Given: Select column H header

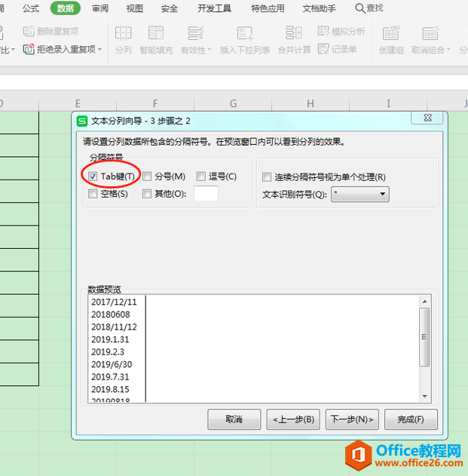Looking at the screenshot, I should (310, 104).
